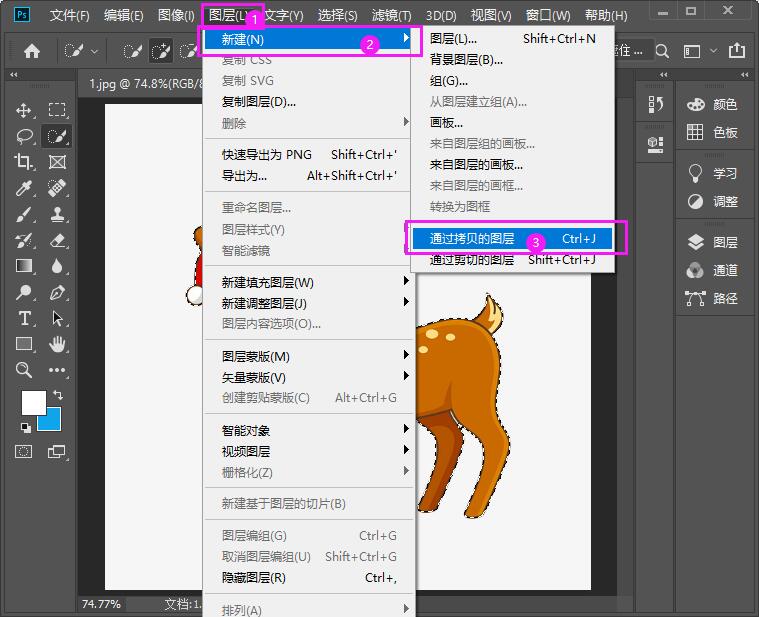Open the 编辑(E) menu
The width and height of the screenshot is (759, 617).
tap(123, 15)
